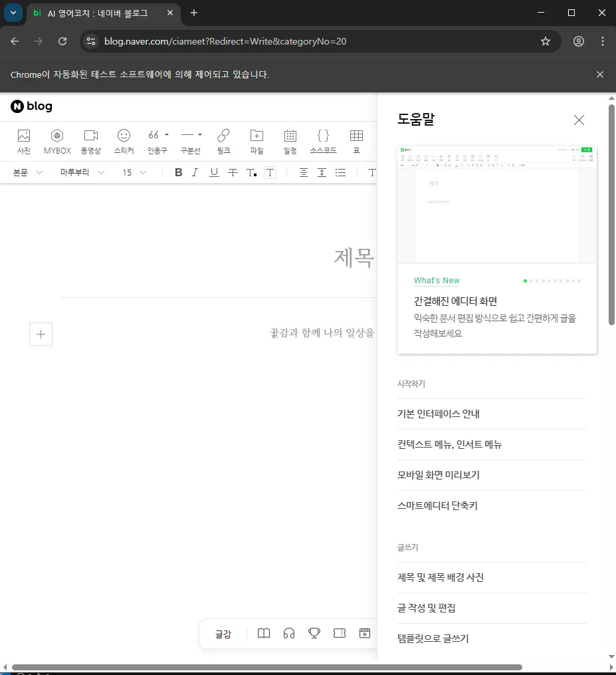Screen dimensions: 616x675
Task: Open the What's New link
Action: (x=437, y=280)
